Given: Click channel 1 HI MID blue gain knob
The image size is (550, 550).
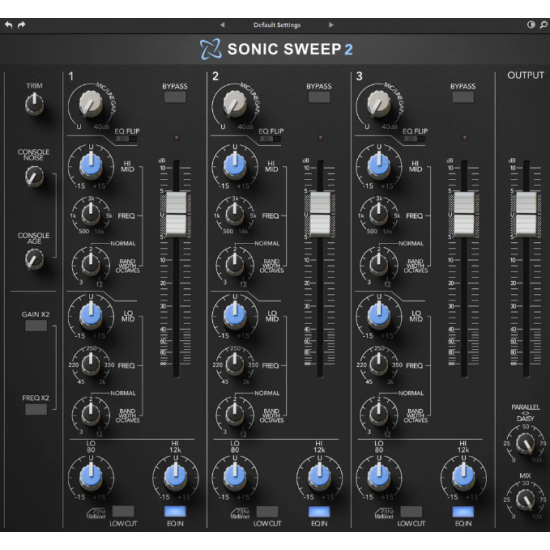Looking at the screenshot, I should [x=91, y=165].
